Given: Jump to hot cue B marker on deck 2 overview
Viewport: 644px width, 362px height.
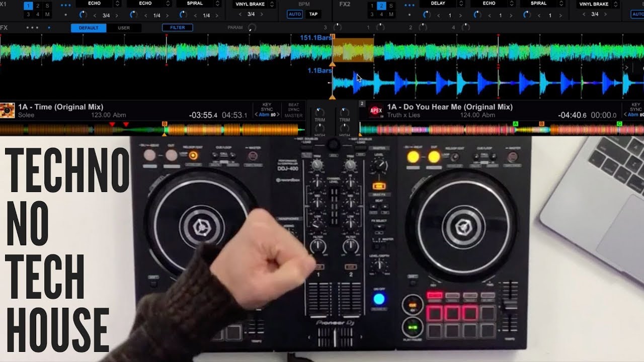Looking at the screenshot, I should 542,123.
